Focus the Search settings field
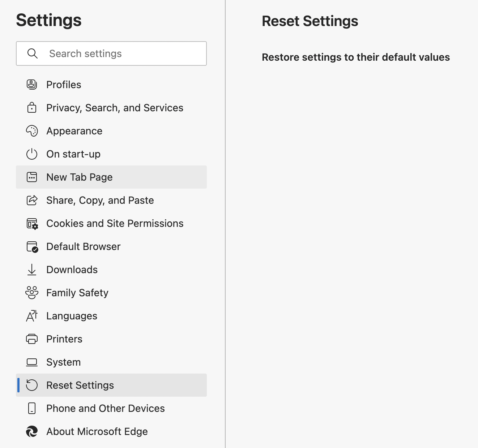The width and height of the screenshot is (478, 448). coord(111,53)
